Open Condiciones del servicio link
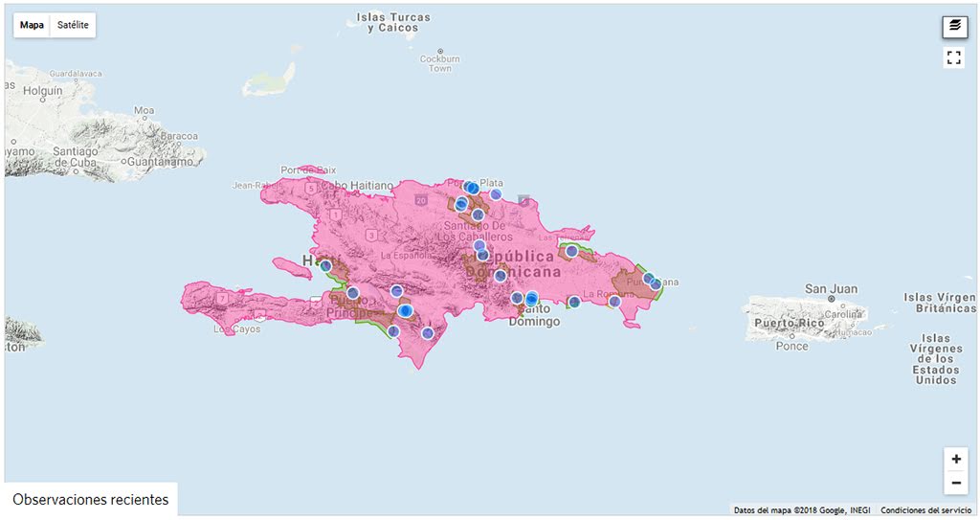Image resolution: width=980 pixels, height=520 pixels. (925, 510)
